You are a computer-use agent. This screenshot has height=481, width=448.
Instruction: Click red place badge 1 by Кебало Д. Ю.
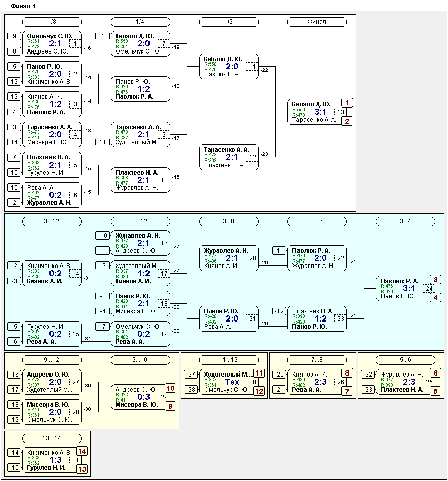point(347,103)
